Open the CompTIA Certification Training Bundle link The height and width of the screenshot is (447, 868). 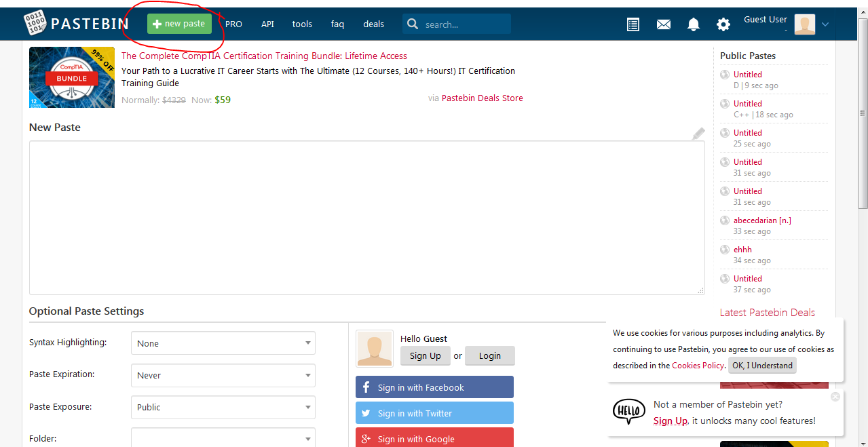(x=264, y=56)
